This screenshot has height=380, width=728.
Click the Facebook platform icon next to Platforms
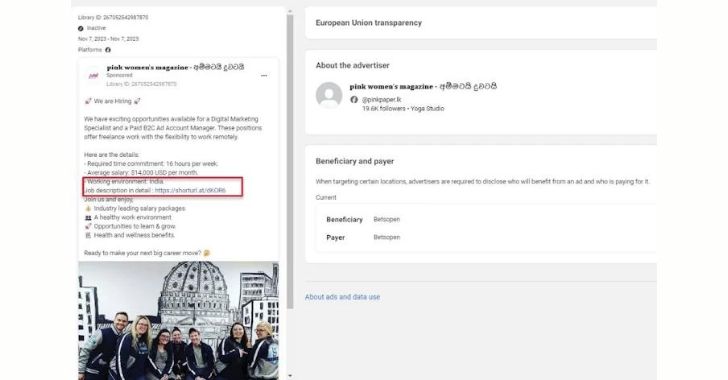pyautogui.click(x=108, y=50)
